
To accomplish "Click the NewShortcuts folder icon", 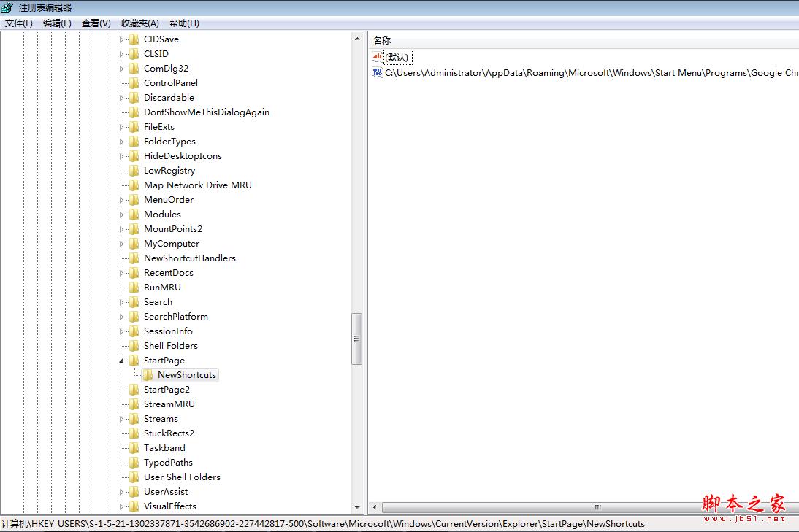I will 148,375.
